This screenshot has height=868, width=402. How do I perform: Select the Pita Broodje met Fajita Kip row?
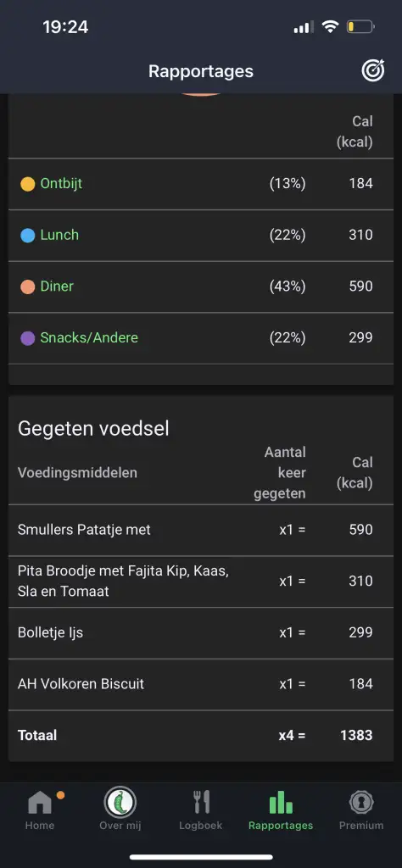point(201,581)
